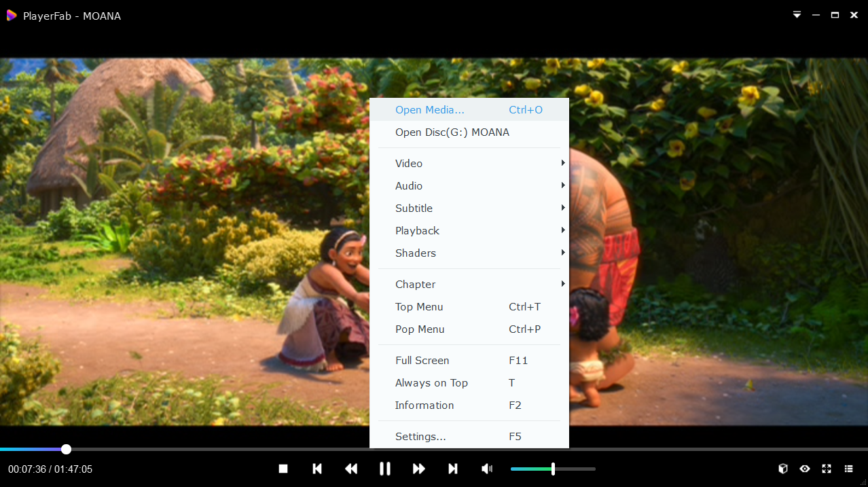The height and width of the screenshot is (487, 868).
Task: Select Pop Menu entry
Action: click(469, 329)
